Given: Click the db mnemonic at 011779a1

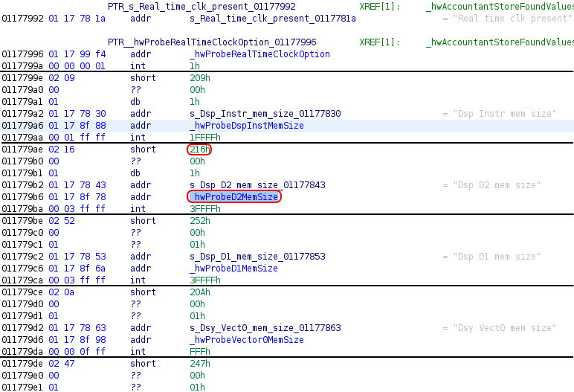Looking at the screenshot, I should [135, 101].
